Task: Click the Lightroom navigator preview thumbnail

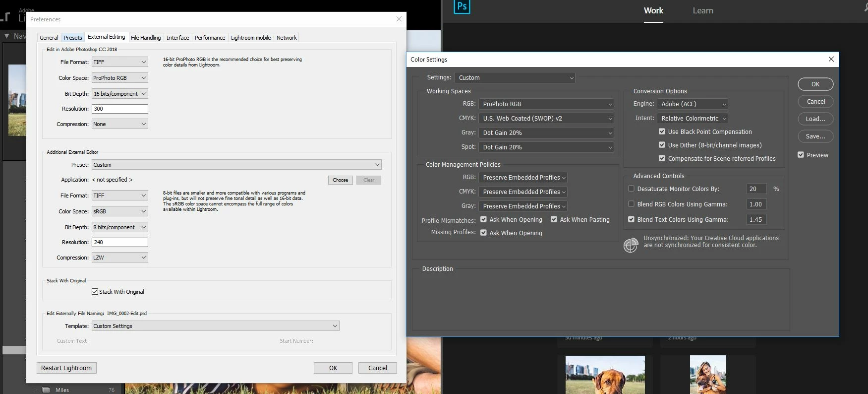Action: [x=17, y=100]
